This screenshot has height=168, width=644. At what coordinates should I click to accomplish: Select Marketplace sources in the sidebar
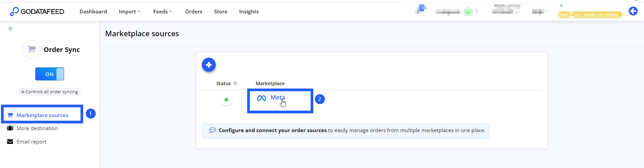(x=42, y=115)
